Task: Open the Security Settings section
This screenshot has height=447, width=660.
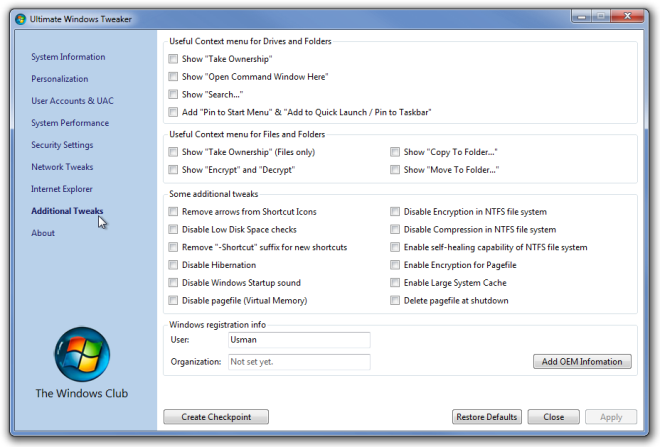Action: [x=62, y=145]
